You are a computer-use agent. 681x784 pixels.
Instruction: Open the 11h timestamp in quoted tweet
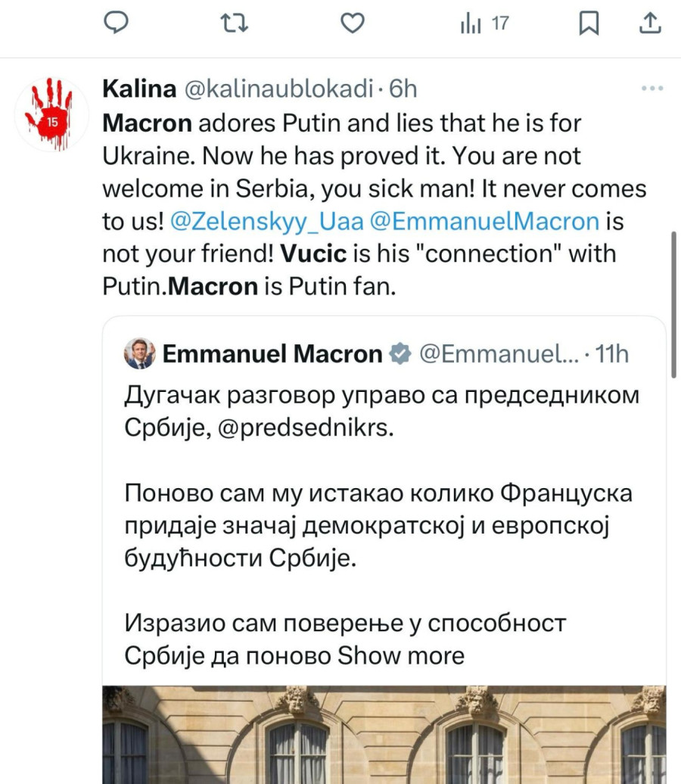coord(612,353)
